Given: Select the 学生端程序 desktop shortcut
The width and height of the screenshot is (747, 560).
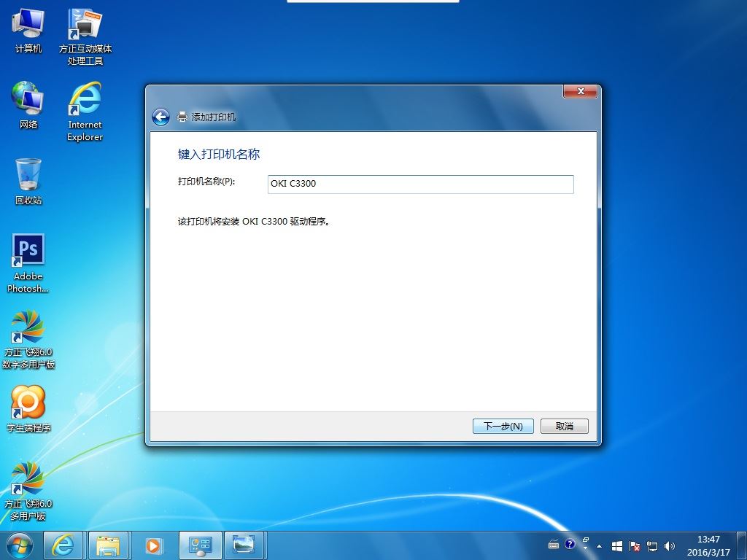Looking at the screenshot, I should [x=28, y=409].
